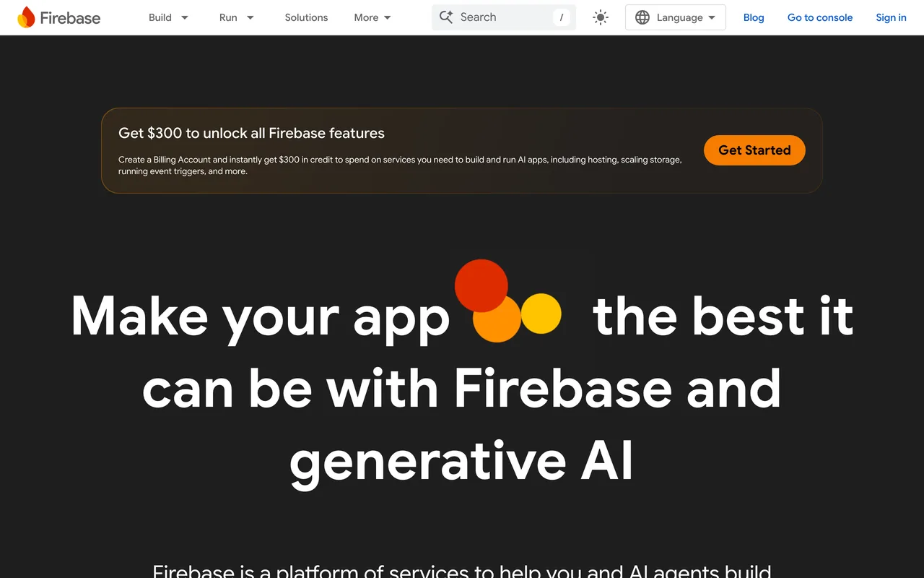Click the Firebase wordmark text in header
Image resolution: width=924 pixels, height=578 pixels.
point(70,18)
